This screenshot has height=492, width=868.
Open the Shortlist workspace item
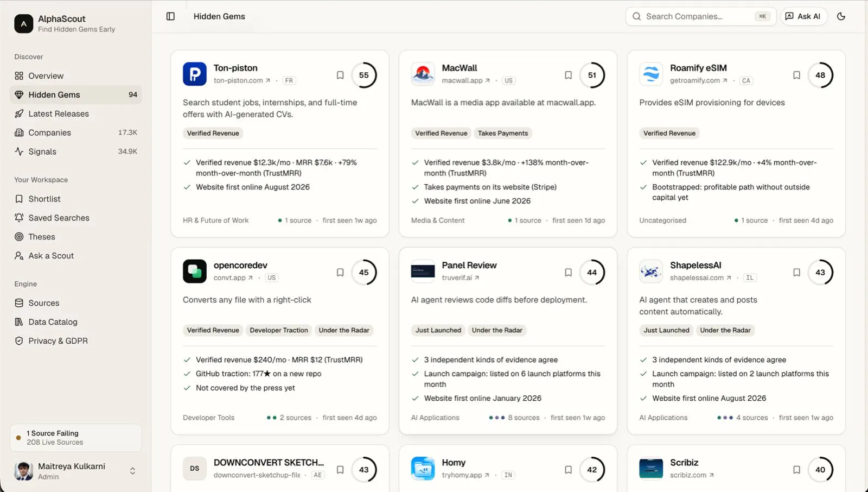(75, 199)
